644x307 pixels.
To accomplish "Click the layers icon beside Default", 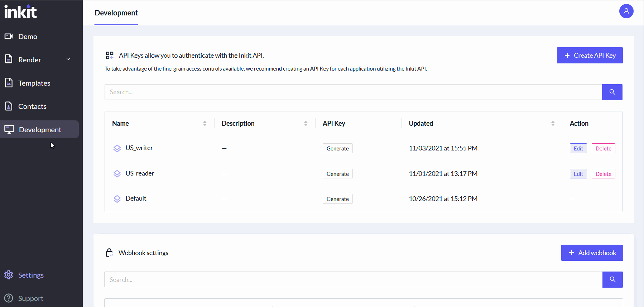I will click(117, 199).
